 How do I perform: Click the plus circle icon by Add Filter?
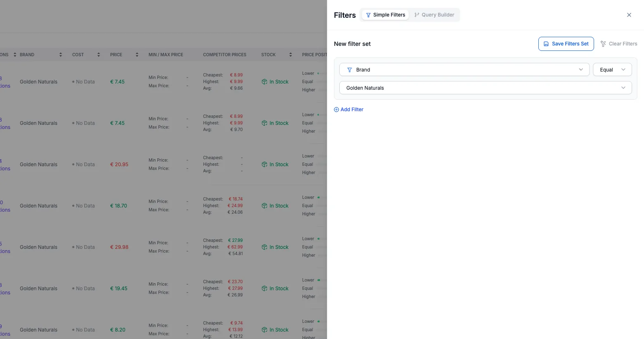click(x=336, y=110)
